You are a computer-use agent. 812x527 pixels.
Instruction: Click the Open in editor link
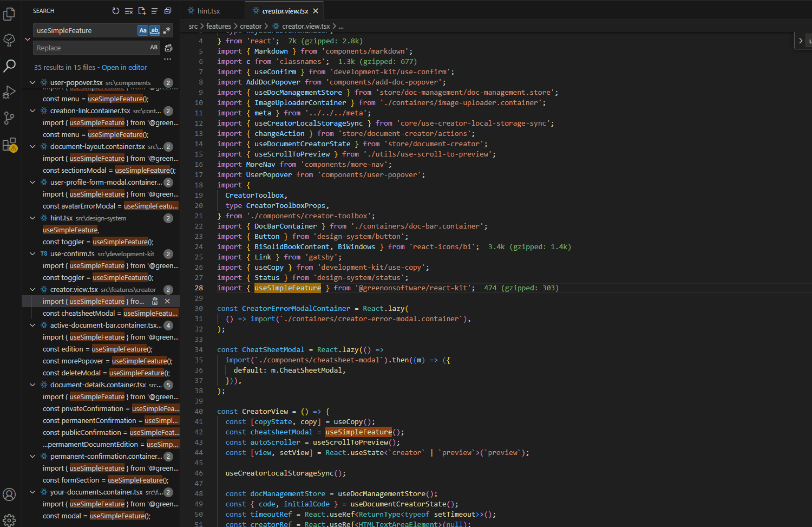[x=124, y=67]
